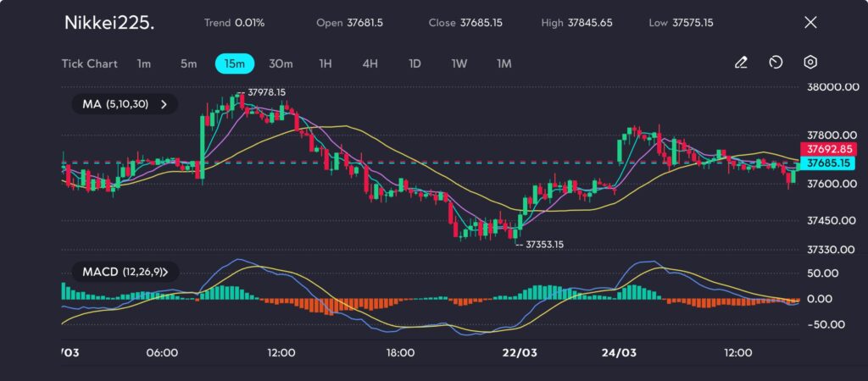
Task: Click the 37353.15 low price marker
Action: (x=542, y=244)
